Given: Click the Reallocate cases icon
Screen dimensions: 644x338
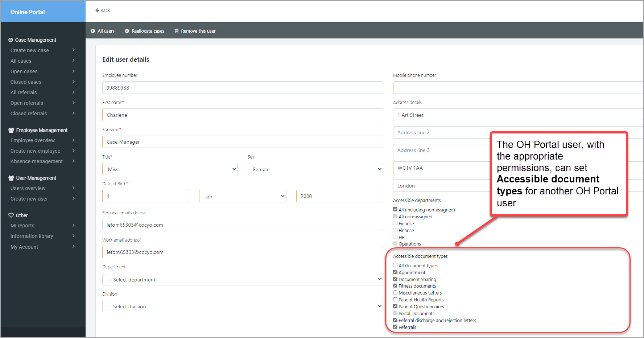Looking at the screenshot, I should 127,31.
